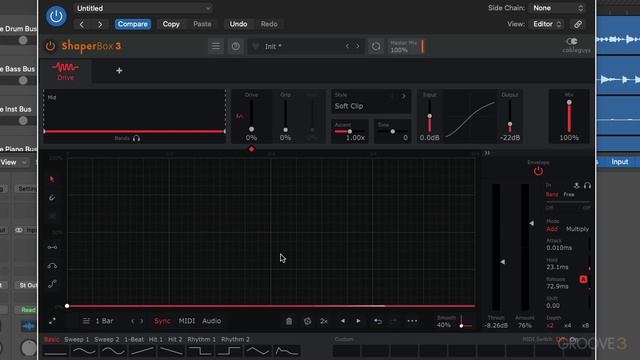
Task: Open the three dots more options
Action: pos(412,321)
